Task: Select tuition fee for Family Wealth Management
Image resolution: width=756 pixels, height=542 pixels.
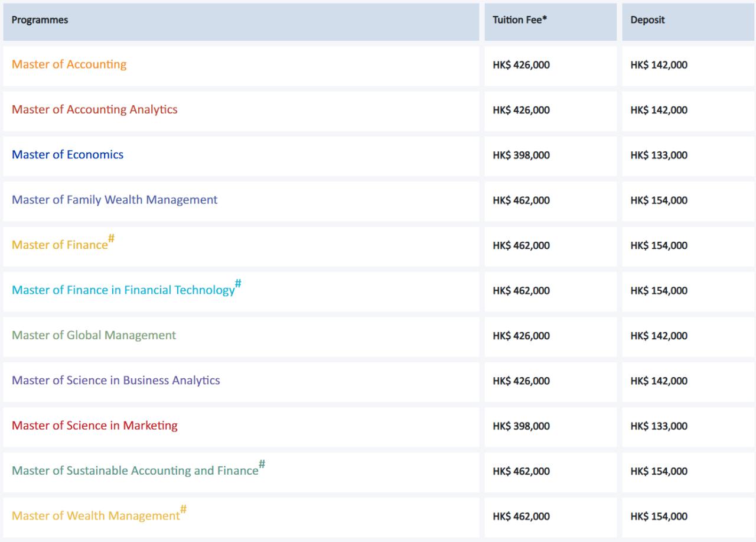Action: click(521, 200)
